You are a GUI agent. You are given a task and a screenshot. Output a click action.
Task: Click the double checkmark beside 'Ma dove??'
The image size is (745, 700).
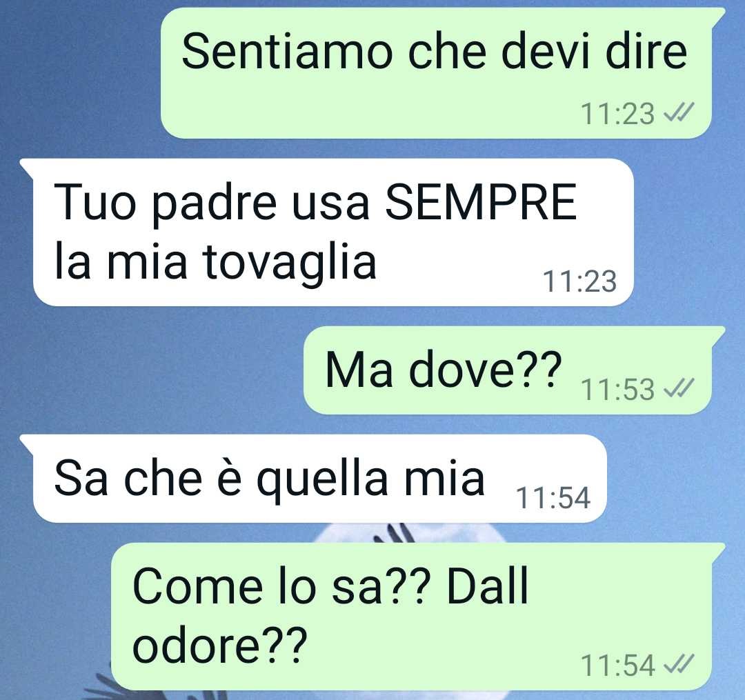tap(679, 388)
